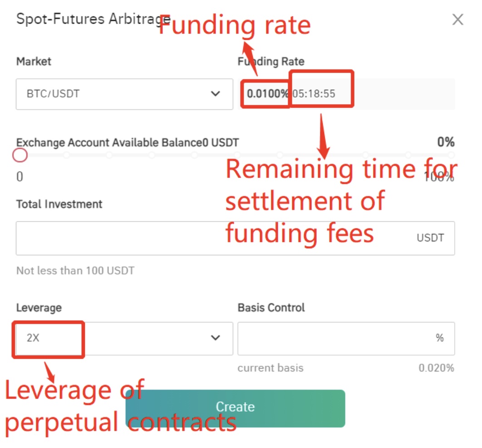Click the Leverage dropdown chevron arrow
The image size is (482, 448).
tap(216, 338)
